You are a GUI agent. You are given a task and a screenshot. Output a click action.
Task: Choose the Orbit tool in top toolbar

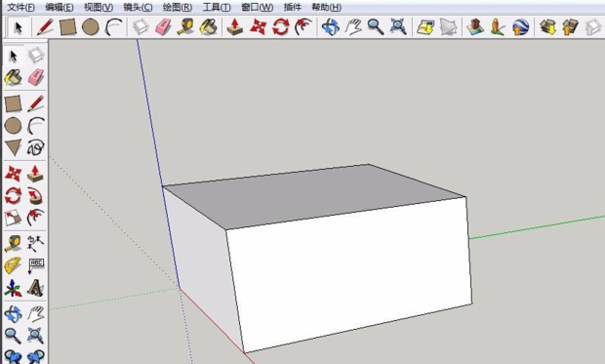[x=330, y=27]
